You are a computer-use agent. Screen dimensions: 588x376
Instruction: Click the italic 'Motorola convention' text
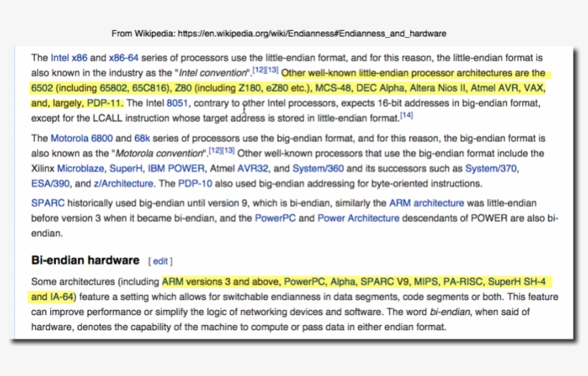click(159, 153)
